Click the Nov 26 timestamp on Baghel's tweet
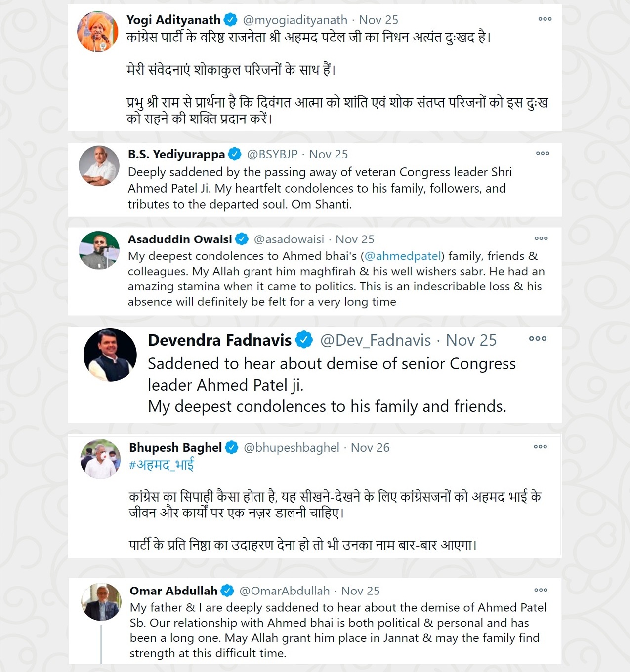 coord(370,447)
